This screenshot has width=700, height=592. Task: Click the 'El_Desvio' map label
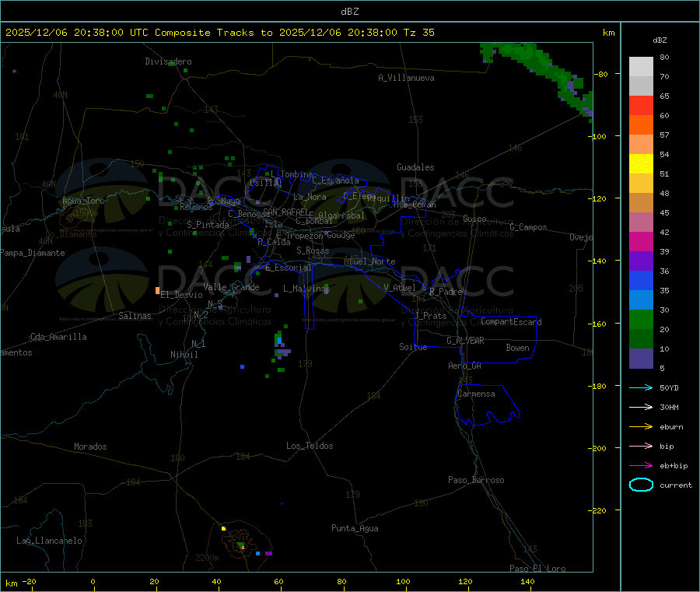[181, 295]
